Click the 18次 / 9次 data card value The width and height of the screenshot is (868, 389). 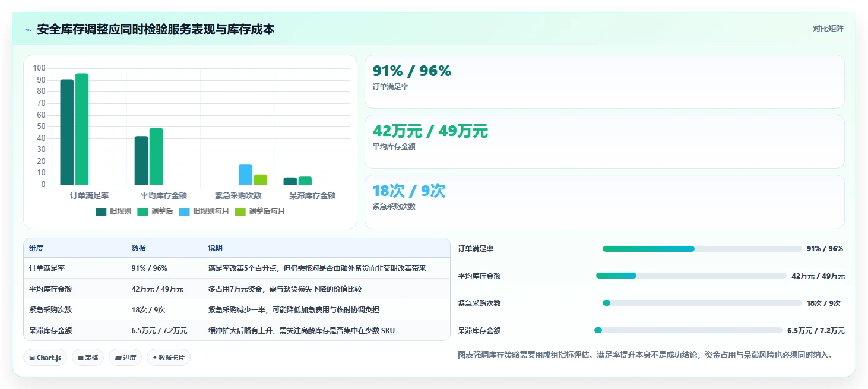tap(409, 191)
